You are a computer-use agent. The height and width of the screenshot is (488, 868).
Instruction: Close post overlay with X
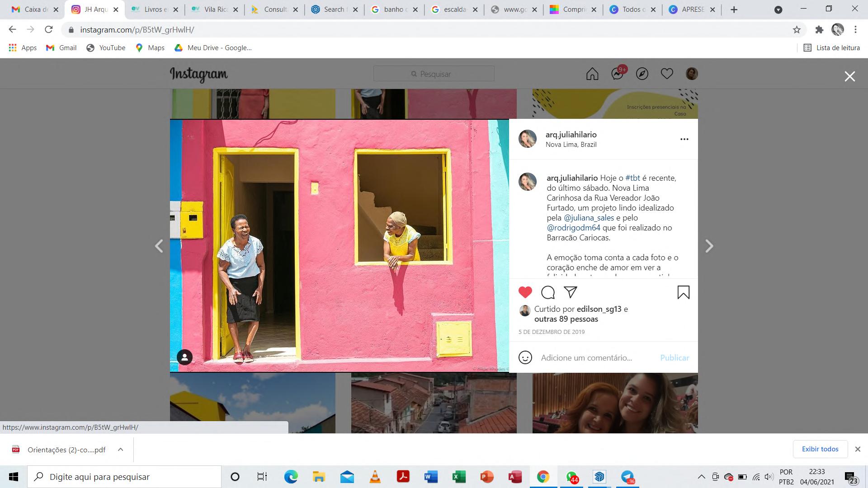[x=849, y=76]
